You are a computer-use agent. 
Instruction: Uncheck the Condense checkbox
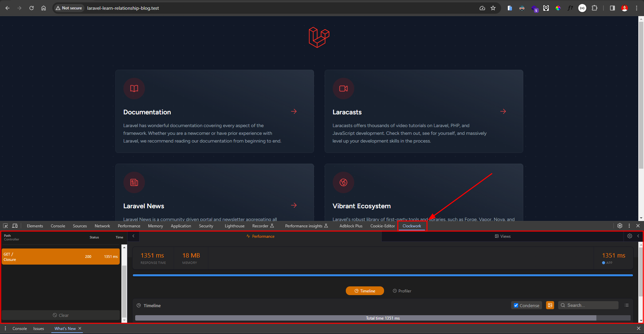click(x=516, y=305)
